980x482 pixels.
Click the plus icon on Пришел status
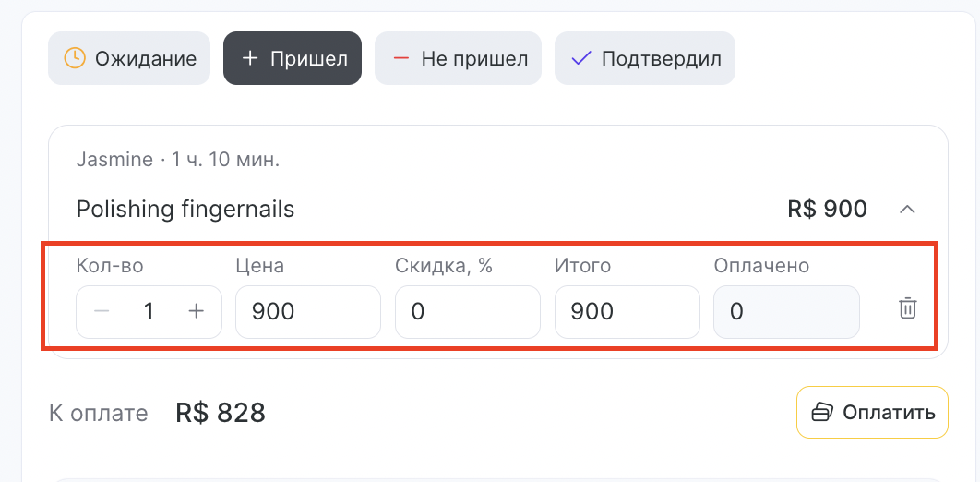pos(249,58)
